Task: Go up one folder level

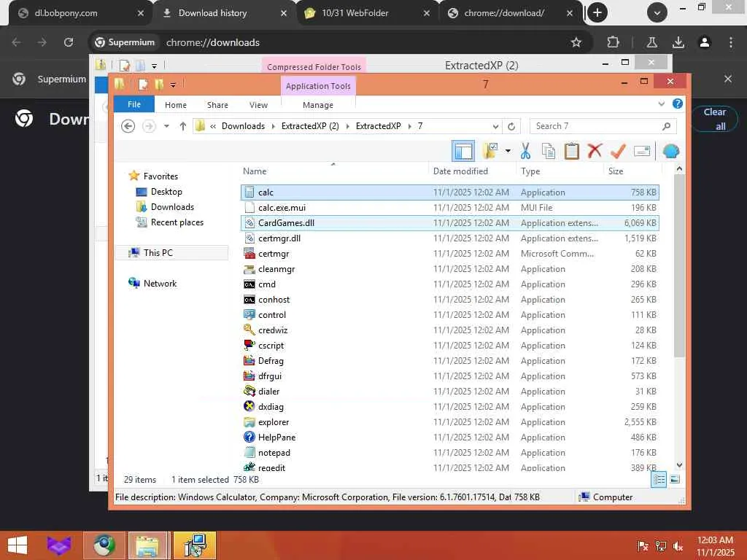Action: 183,126
